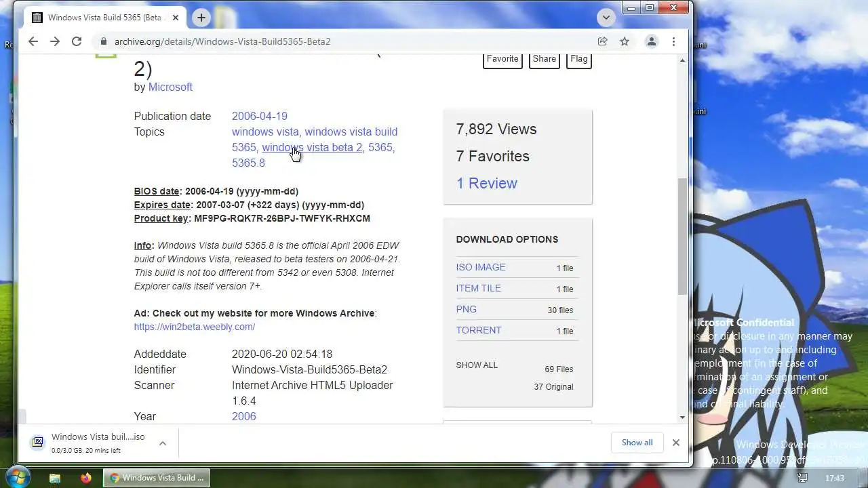Viewport: 868px width, 488px height.
Task: Open the ISO IMAGE download option
Action: 481,267
